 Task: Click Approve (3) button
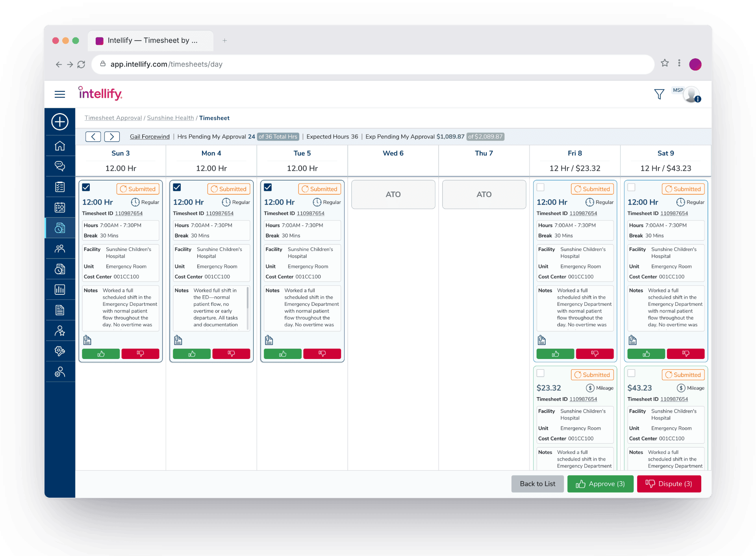[600, 484]
